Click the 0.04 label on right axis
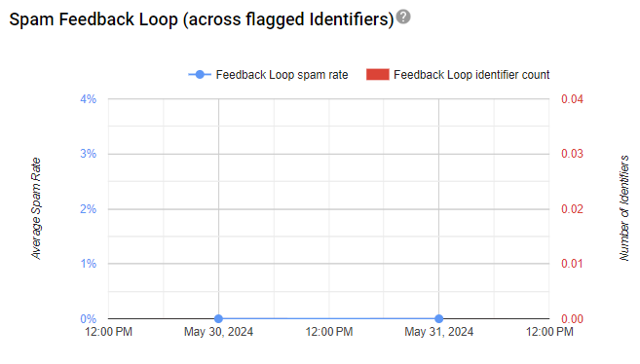 (x=572, y=99)
